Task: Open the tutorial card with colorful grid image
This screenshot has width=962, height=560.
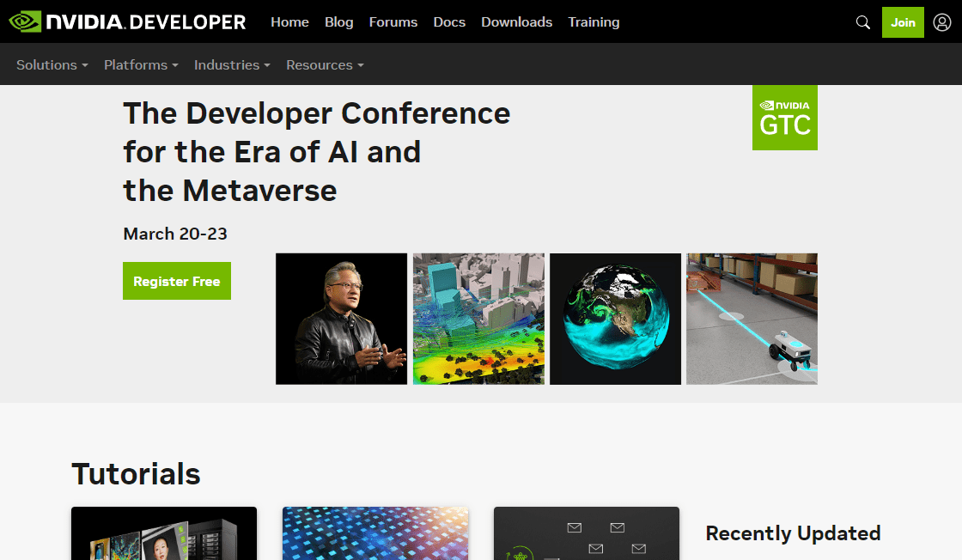Action: pyautogui.click(x=375, y=533)
